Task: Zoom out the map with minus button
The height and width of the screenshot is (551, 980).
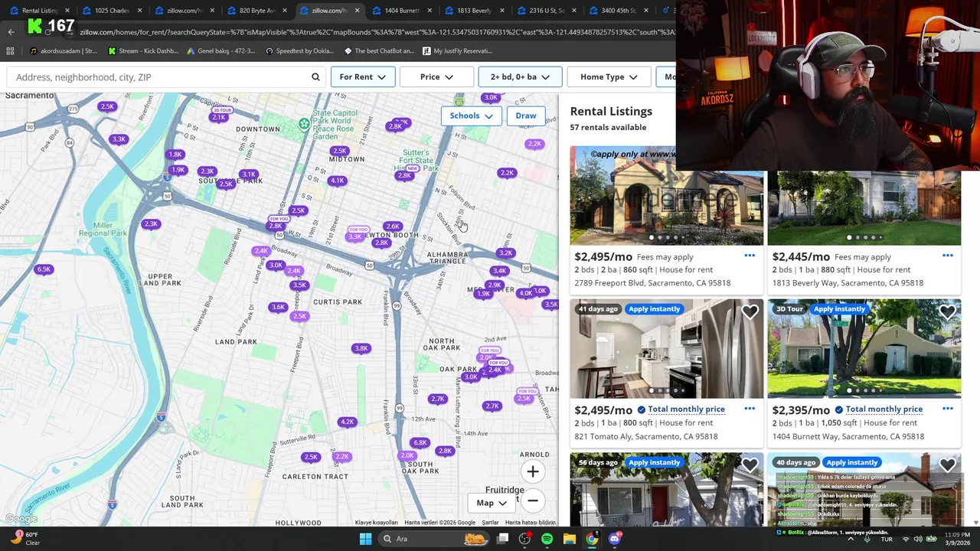Action: point(533,500)
